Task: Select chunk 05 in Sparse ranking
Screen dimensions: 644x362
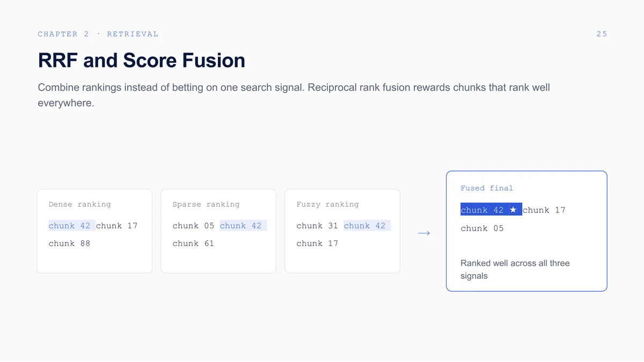Action: point(193,226)
